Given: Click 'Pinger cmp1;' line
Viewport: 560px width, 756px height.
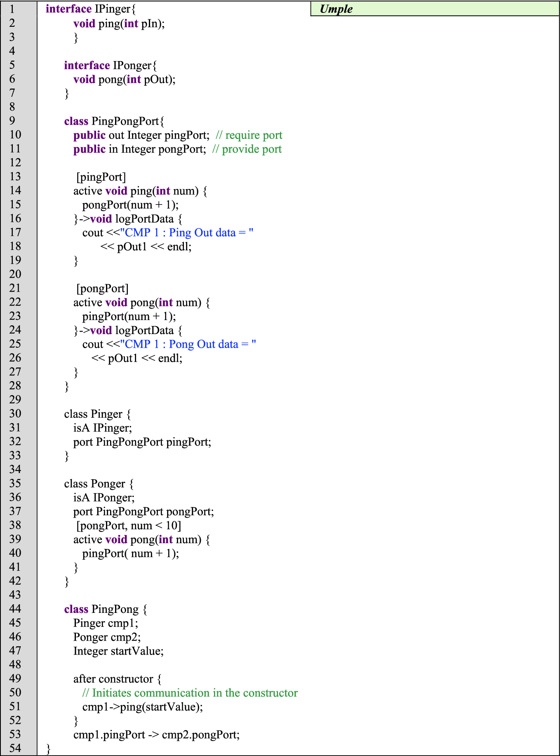Looking at the screenshot, I should [x=106, y=624].
